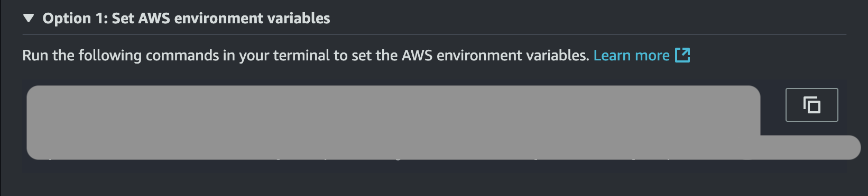Click the 'AWS environment variables' phrase in the description

(494, 56)
